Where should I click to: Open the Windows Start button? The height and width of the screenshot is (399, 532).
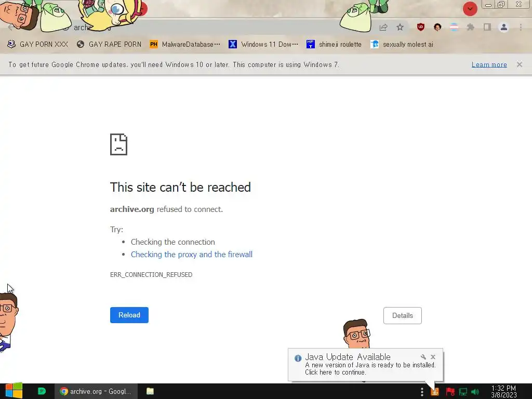(x=14, y=391)
